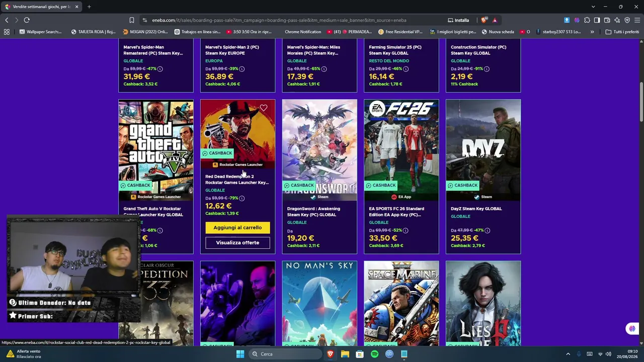644x362 pixels.
Task: Go back to the previous page
Action: point(7,20)
